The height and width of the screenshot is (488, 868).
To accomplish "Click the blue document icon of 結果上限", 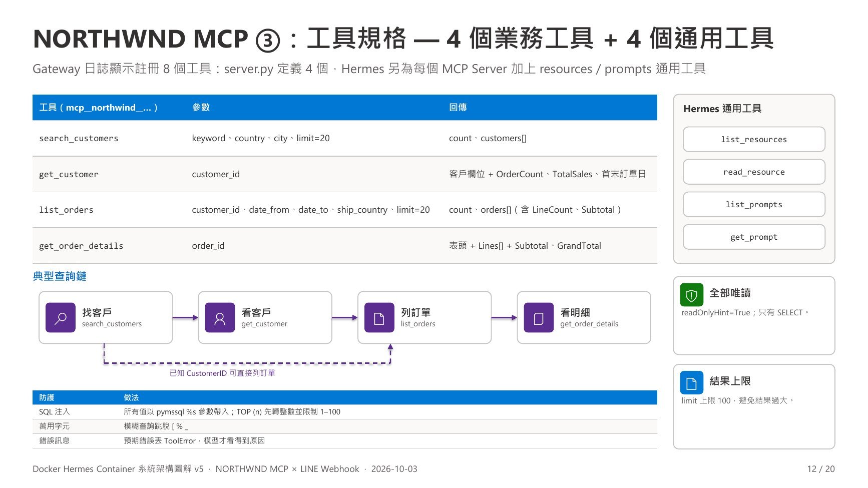I will tap(692, 383).
